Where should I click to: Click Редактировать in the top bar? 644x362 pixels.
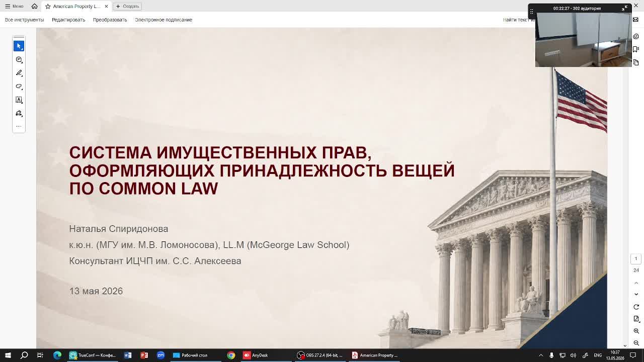tap(68, 20)
